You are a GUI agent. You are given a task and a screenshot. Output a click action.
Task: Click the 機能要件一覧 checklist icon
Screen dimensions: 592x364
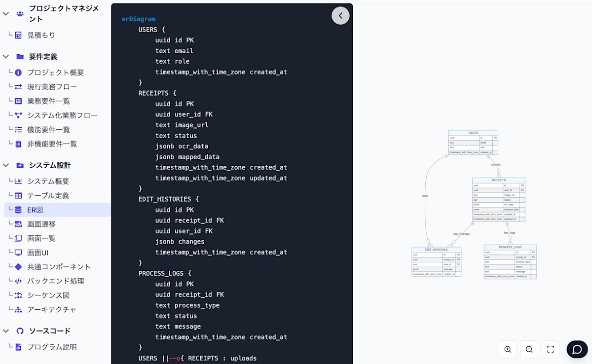click(x=18, y=130)
